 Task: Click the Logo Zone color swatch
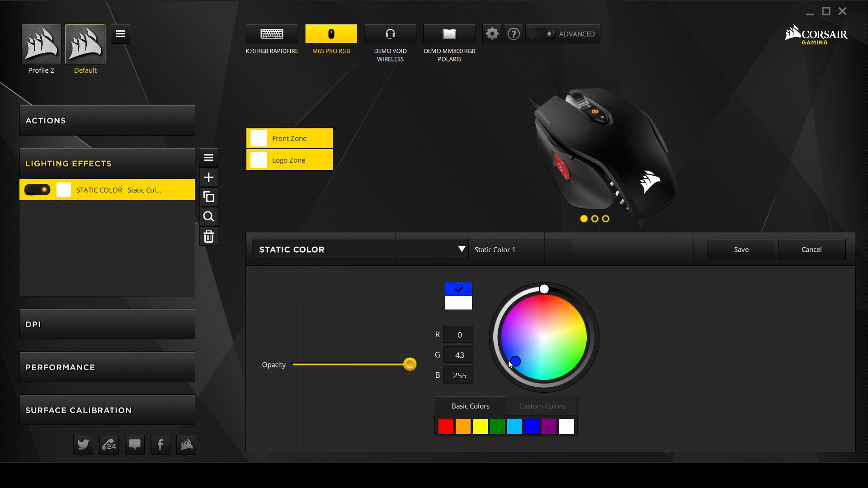258,159
